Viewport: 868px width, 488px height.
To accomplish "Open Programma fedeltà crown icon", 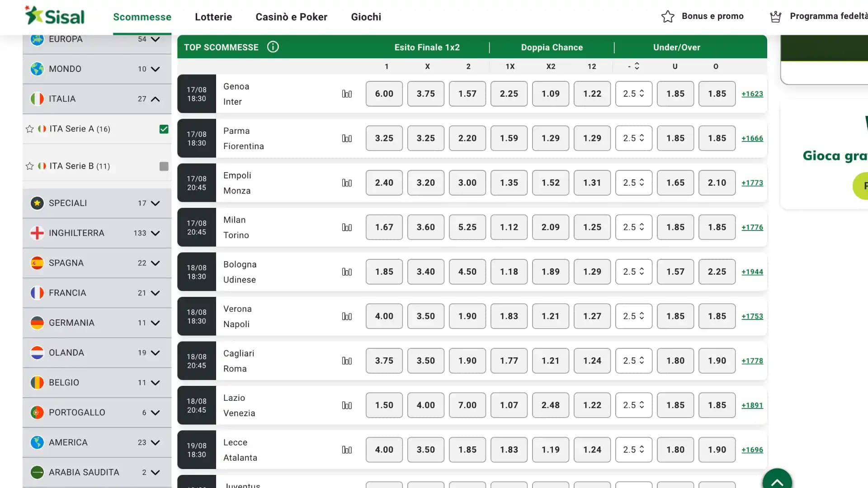I will [775, 16].
